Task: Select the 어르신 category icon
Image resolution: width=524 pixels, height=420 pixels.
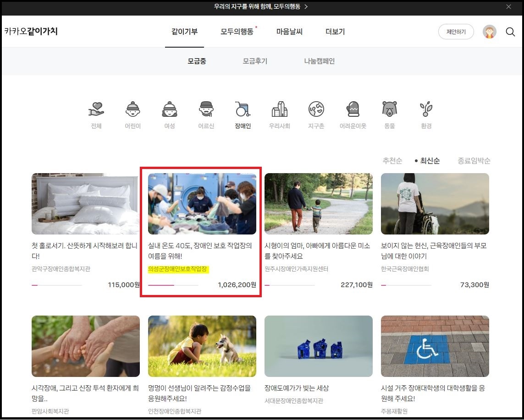Action: coord(206,109)
